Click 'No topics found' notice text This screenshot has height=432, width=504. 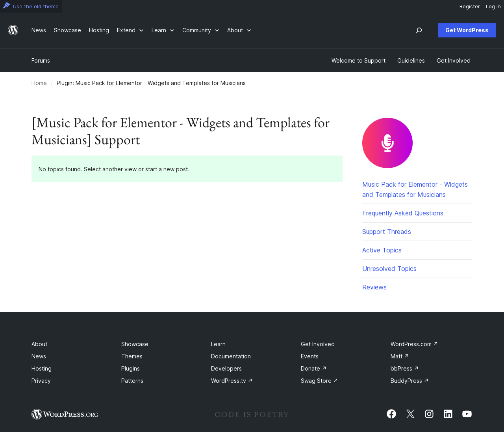click(x=114, y=169)
